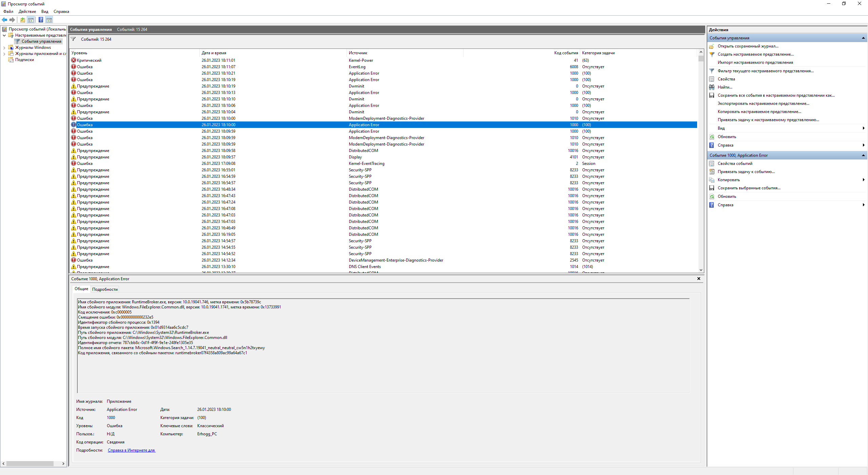The height and width of the screenshot is (475, 868).
Task: Click the blue Help toolbar icon
Action: tap(41, 20)
